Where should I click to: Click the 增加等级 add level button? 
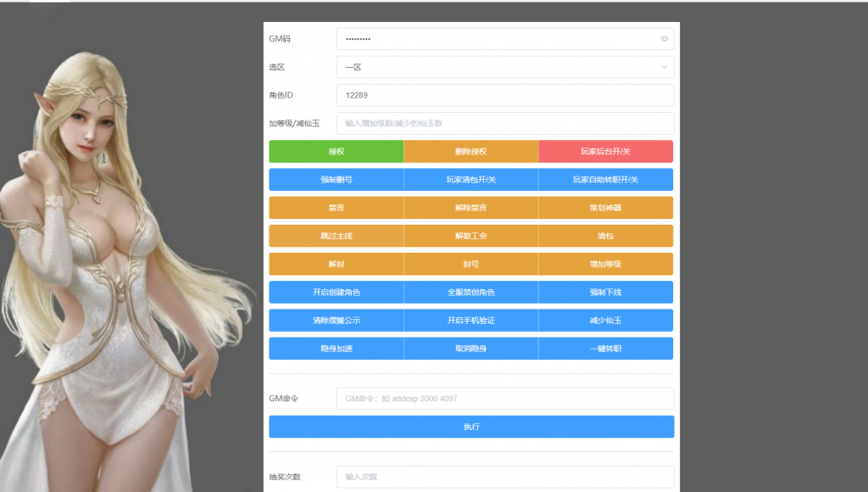605,264
